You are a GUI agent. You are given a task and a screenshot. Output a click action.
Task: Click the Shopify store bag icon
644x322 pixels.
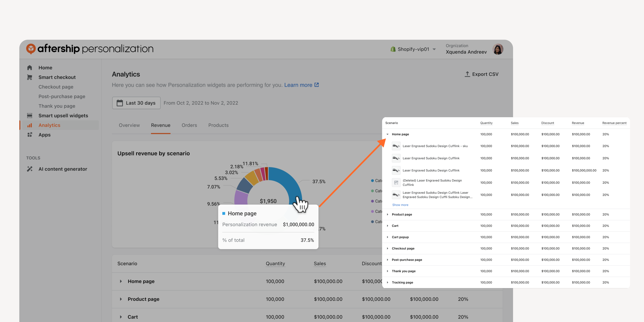coord(393,49)
